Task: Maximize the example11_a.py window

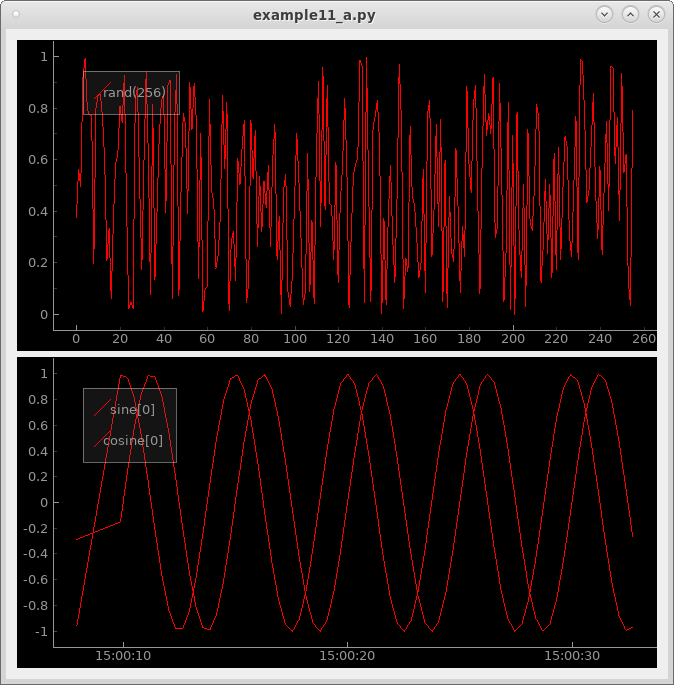Action: click(630, 14)
